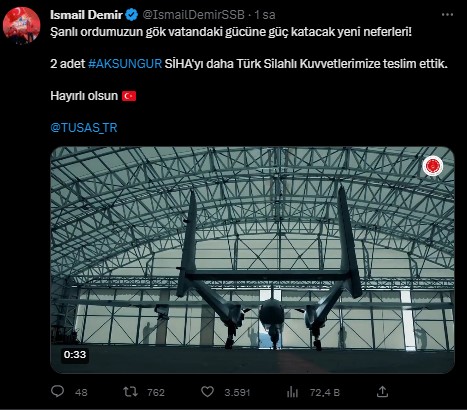Click the Ismail Demir display name
The width and height of the screenshot is (467, 410).
tap(86, 15)
